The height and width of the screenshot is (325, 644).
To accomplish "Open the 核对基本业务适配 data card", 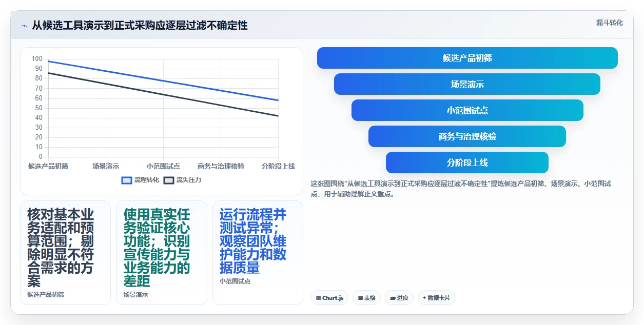I will pyautogui.click(x=65, y=253).
